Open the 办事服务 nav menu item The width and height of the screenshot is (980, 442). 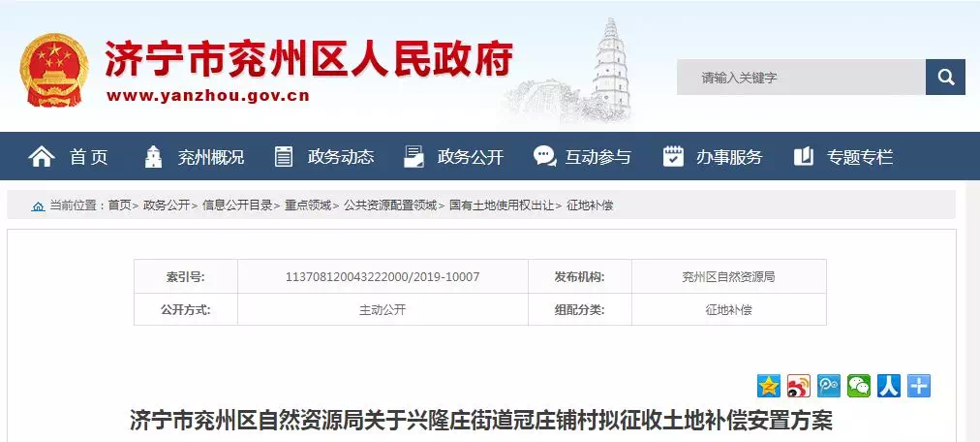(x=729, y=157)
